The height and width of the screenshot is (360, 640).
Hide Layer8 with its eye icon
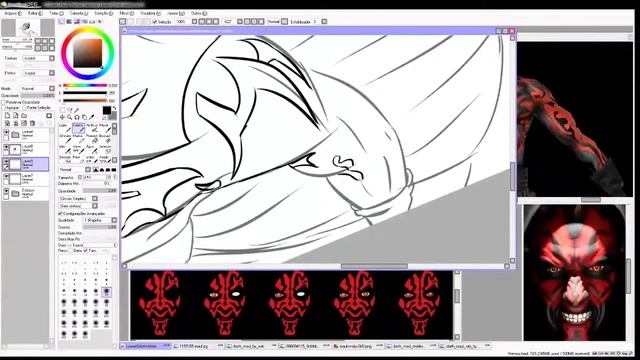pos(6,147)
